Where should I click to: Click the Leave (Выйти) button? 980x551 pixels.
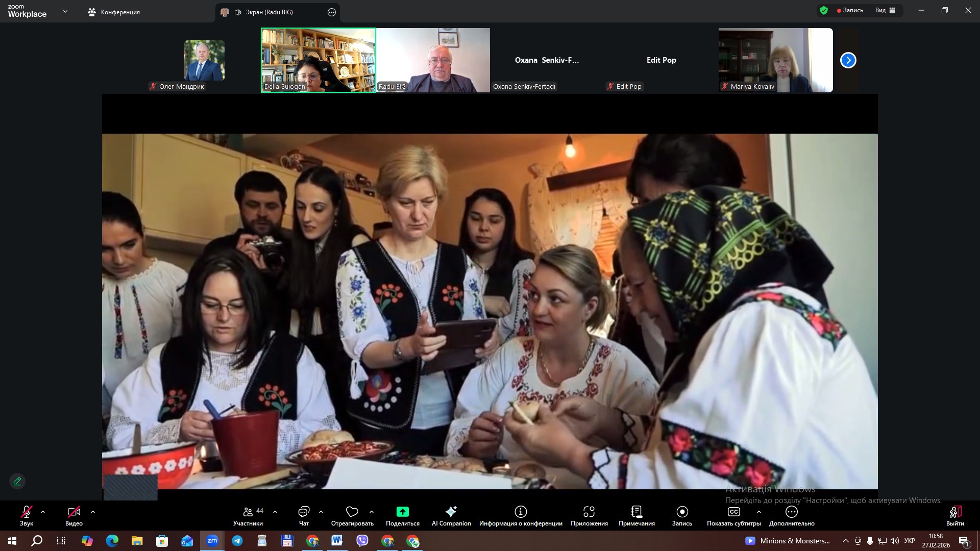[955, 515]
